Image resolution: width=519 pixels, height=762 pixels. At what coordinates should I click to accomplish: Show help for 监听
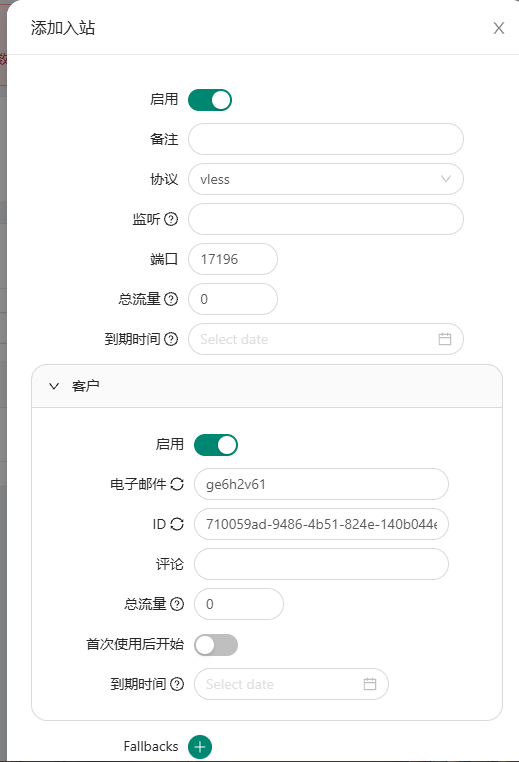point(171,219)
